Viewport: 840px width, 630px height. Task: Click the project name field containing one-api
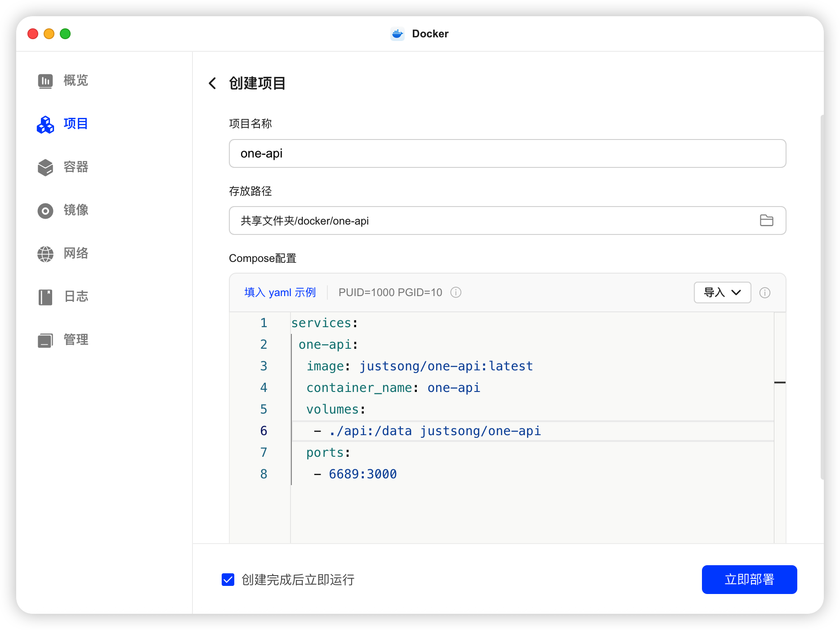tap(507, 153)
